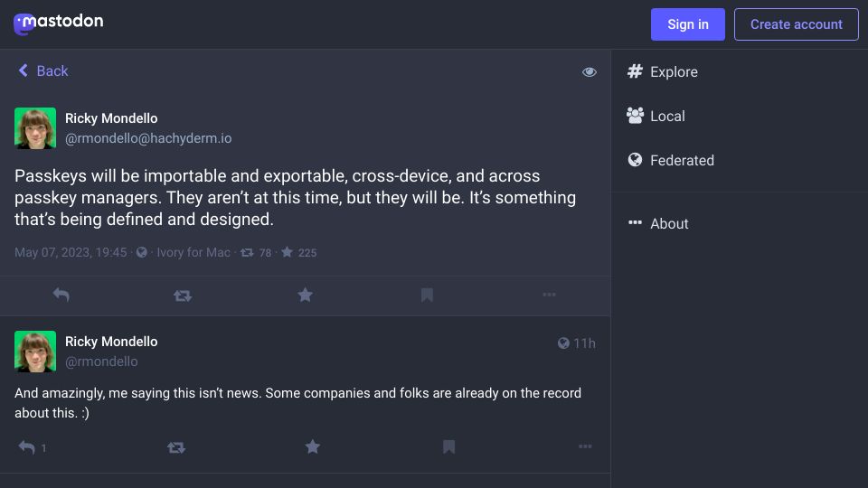This screenshot has width=868, height=488.
Task: Open @rmondello@hachyderm.io handle
Action: [148, 138]
